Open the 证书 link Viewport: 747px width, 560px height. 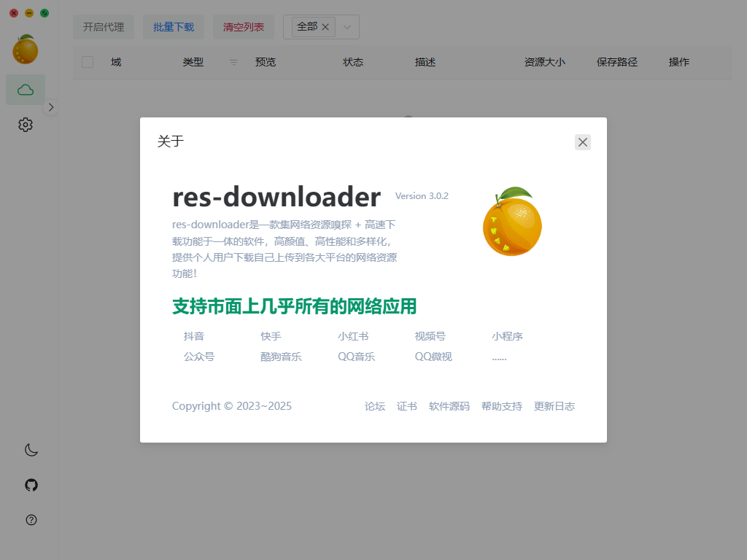pyautogui.click(x=407, y=406)
